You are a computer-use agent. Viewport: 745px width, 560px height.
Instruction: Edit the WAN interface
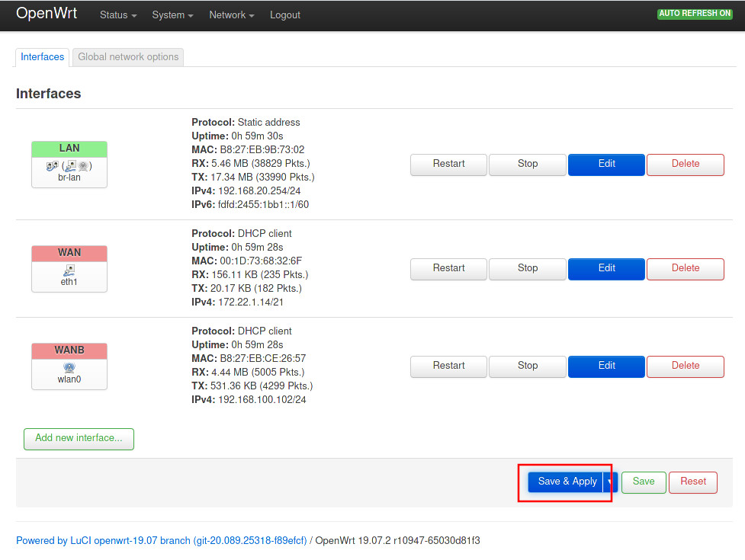(x=606, y=269)
